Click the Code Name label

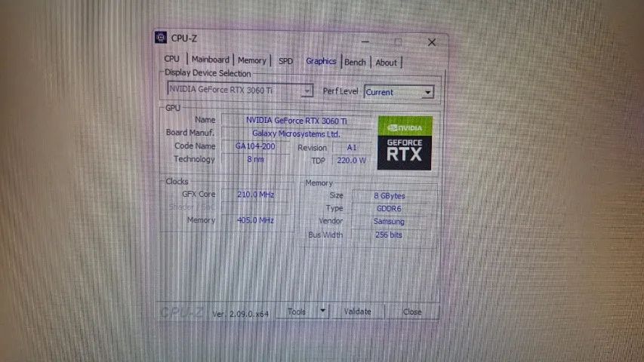(x=195, y=146)
